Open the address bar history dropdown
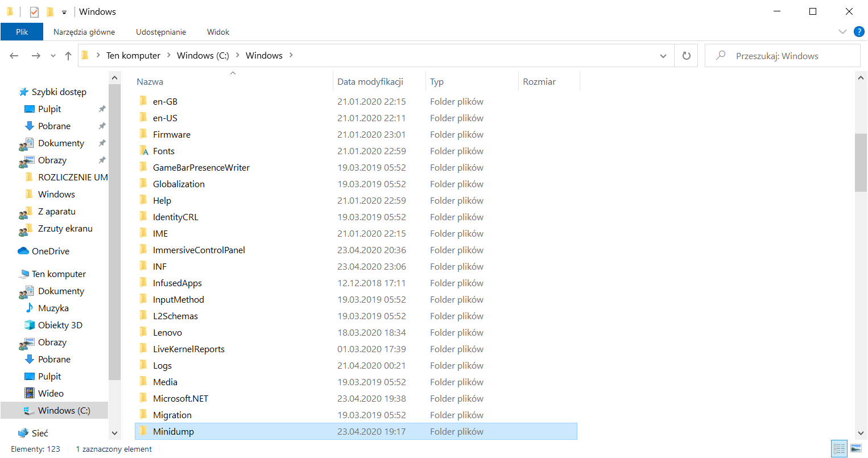The width and height of the screenshot is (868, 458). (663, 56)
